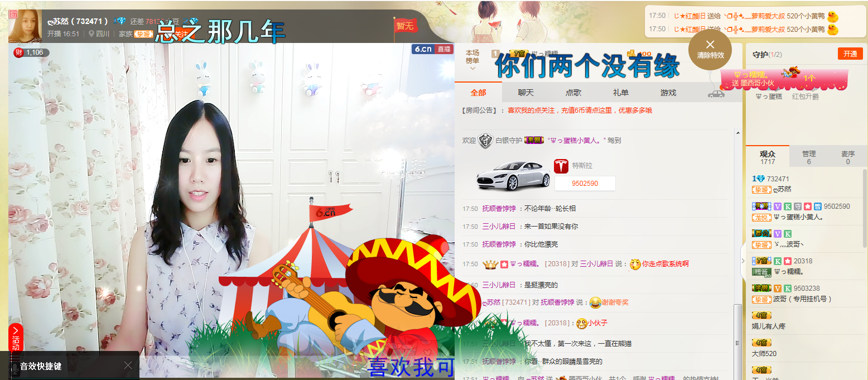Click the Tesla logo icon
This screenshot has width=868, height=380.
pyautogui.click(x=561, y=166)
